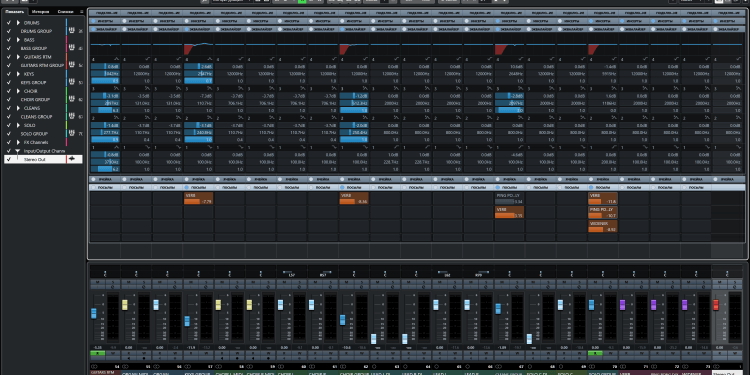
Task: Click the fader icon beside CHOIR GROUP
Action: [x=72, y=99]
